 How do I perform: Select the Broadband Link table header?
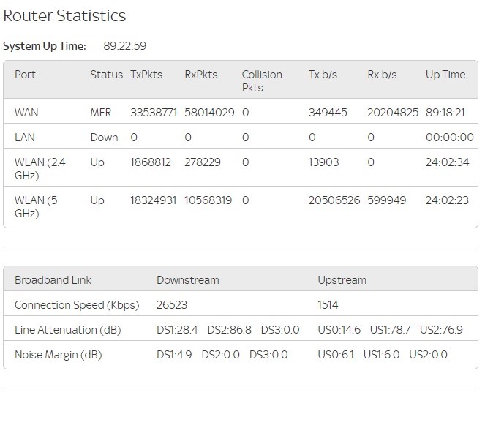pos(53,280)
